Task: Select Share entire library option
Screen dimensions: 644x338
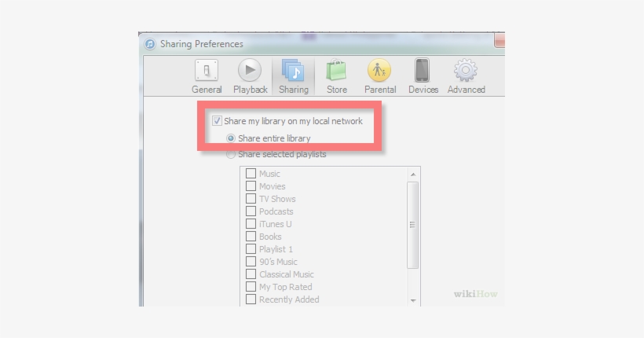Action: (x=232, y=138)
